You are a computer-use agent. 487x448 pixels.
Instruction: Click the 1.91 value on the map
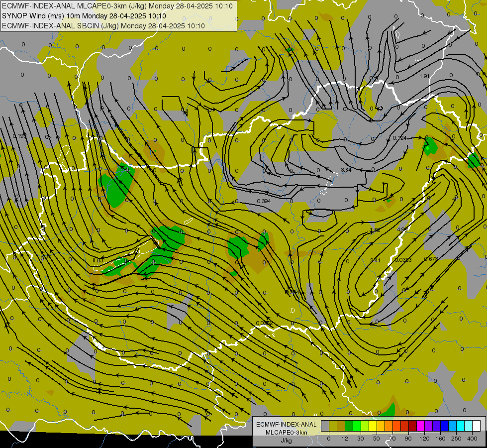pyautogui.click(x=424, y=76)
